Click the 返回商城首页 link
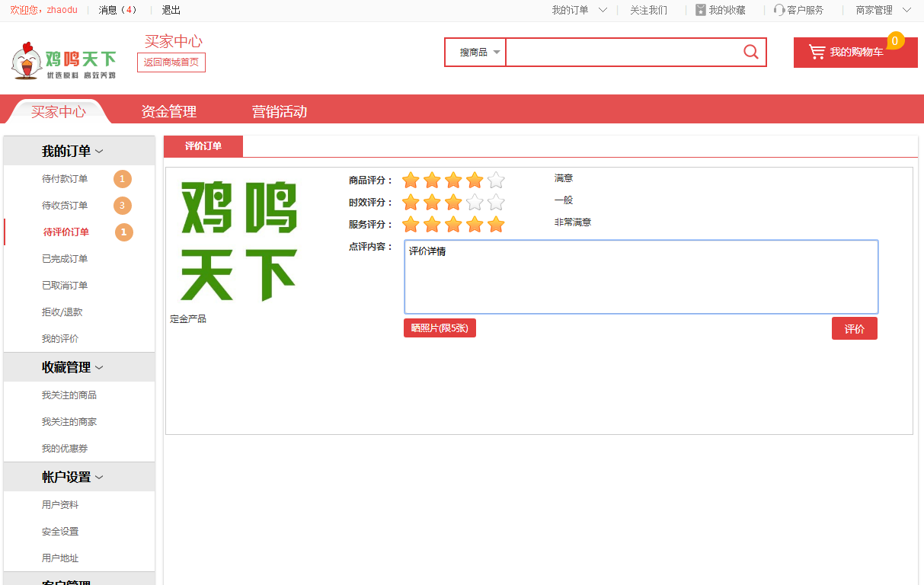924x585 pixels. click(171, 62)
